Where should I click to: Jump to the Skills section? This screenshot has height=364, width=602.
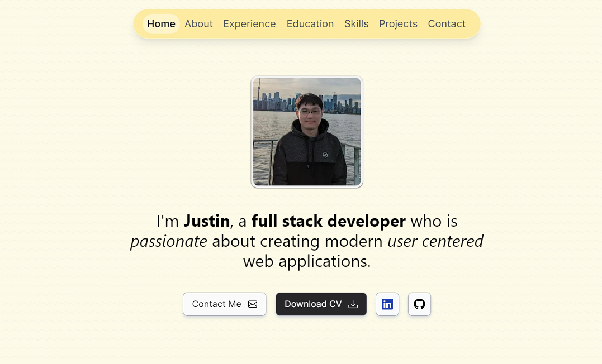click(356, 24)
